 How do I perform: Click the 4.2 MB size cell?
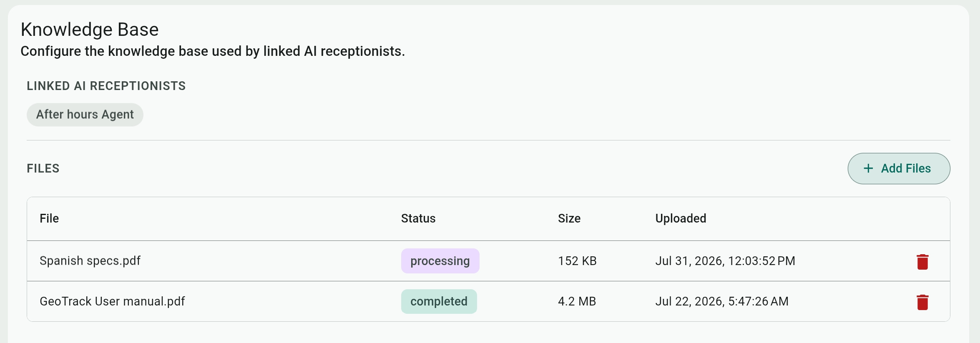(577, 301)
